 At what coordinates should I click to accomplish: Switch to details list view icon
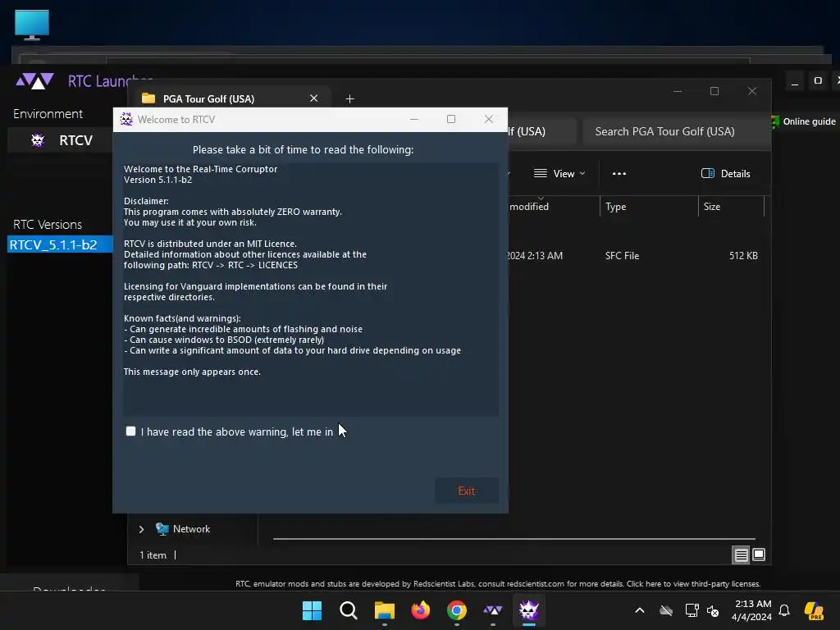tap(741, 555)
